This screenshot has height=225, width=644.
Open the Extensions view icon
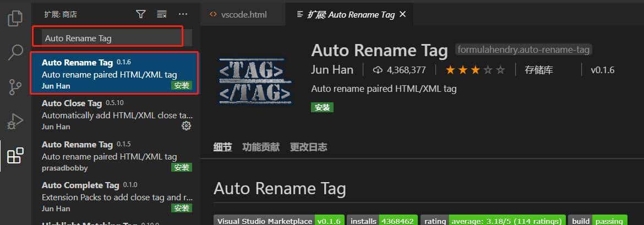[15, 156]
